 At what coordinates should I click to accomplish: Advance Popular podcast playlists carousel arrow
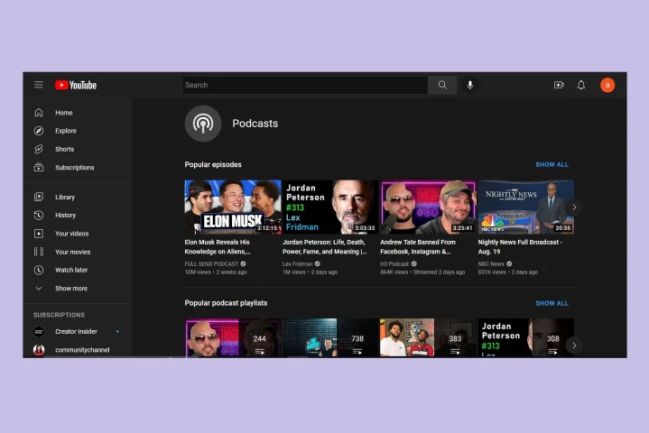pyautogui.click(x=574, y=345)
